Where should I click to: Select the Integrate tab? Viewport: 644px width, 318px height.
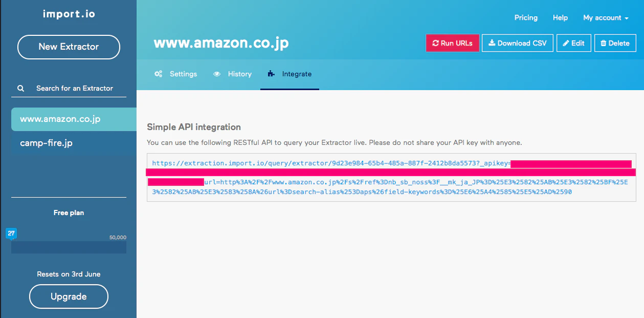point(290,74)
